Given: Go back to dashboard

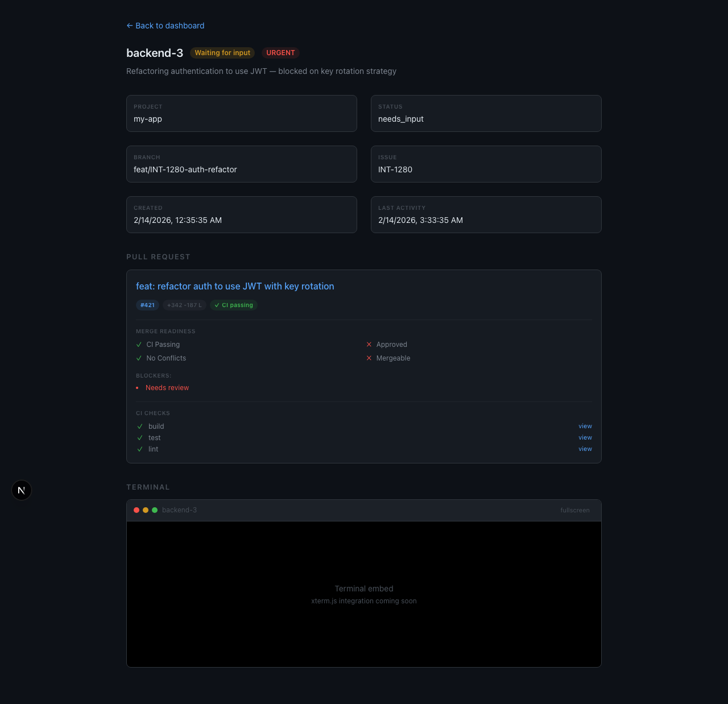Looking at the screenshot, I should (166, 26).
